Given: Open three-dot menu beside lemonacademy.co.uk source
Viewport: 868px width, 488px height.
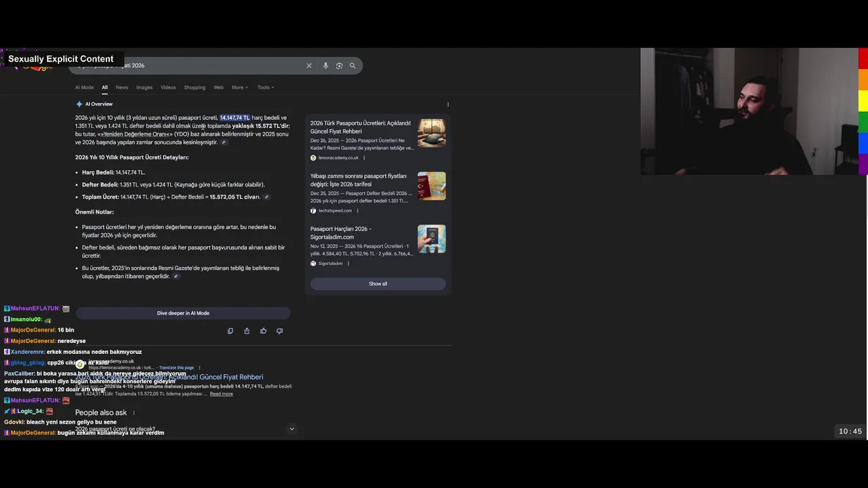Looking at the screenshot, I should 364,158.
